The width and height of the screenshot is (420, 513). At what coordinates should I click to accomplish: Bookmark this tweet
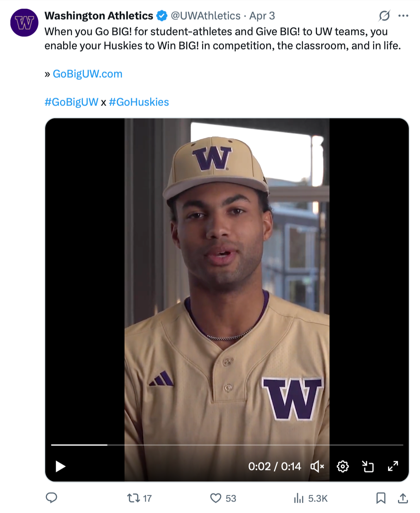pyautogui.click(x=381, y=498)
